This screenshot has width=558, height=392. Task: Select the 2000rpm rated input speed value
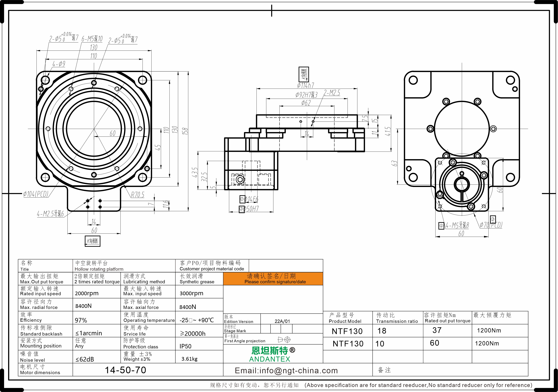(x=87, y=293)
